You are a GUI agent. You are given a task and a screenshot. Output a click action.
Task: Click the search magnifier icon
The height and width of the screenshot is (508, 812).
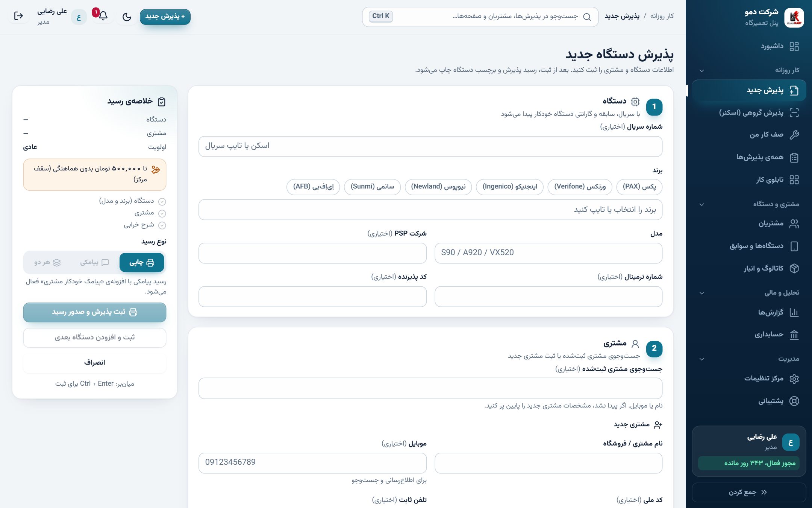click(587, 17)
